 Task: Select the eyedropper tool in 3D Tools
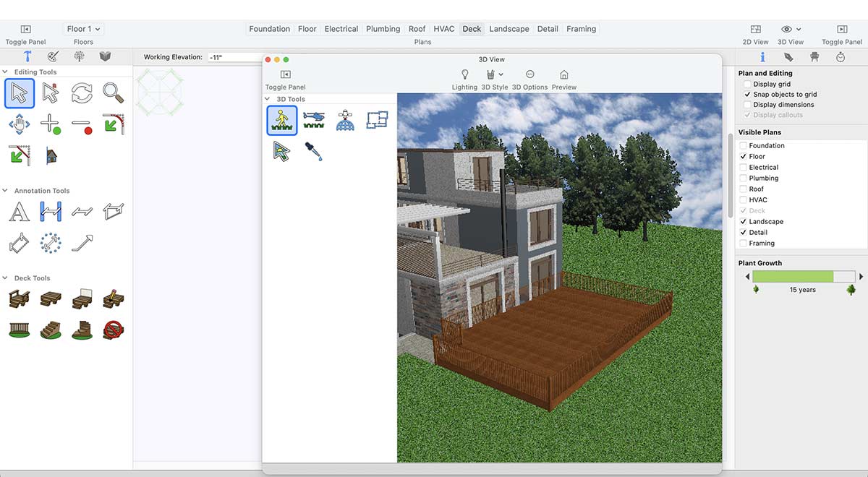click(314, 151)
